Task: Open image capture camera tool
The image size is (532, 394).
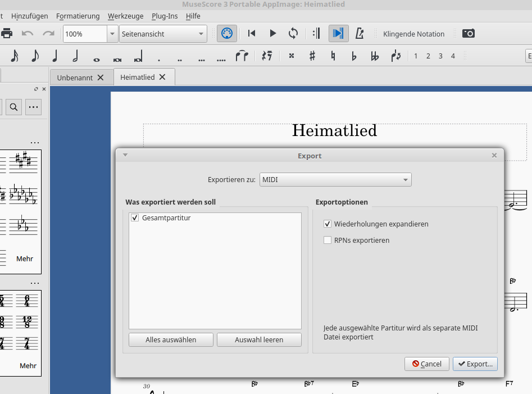Action: click(468, 33)
